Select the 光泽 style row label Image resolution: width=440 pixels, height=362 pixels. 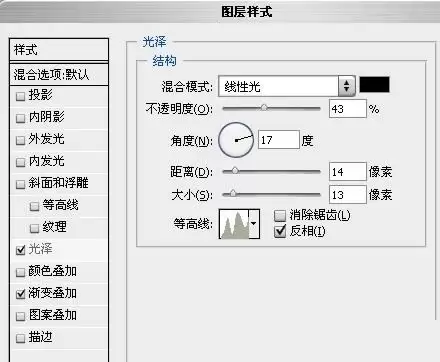(40, 249)
